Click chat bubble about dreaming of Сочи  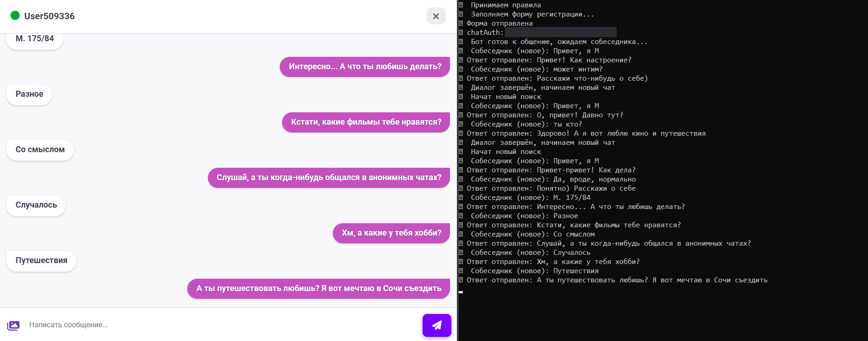click(319, 289)
